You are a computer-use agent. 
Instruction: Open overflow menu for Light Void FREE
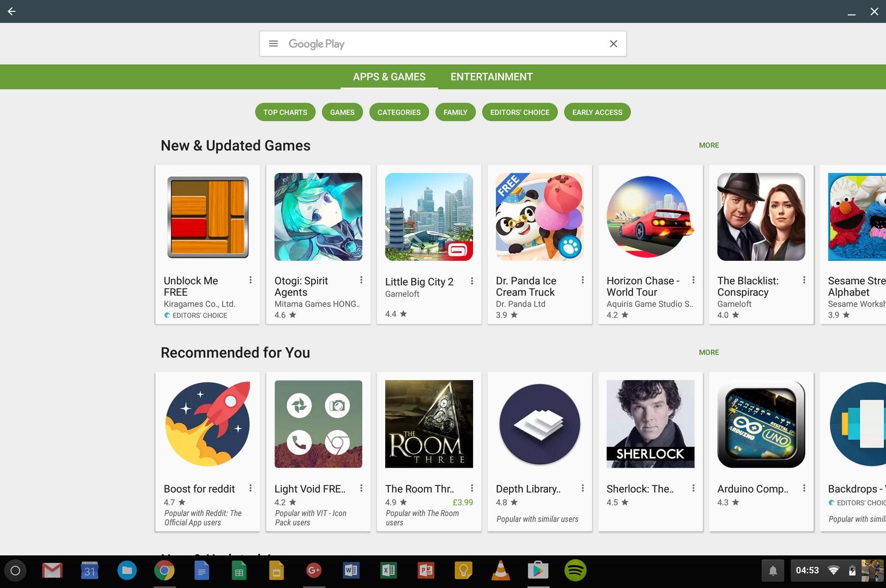coord(361,488)
